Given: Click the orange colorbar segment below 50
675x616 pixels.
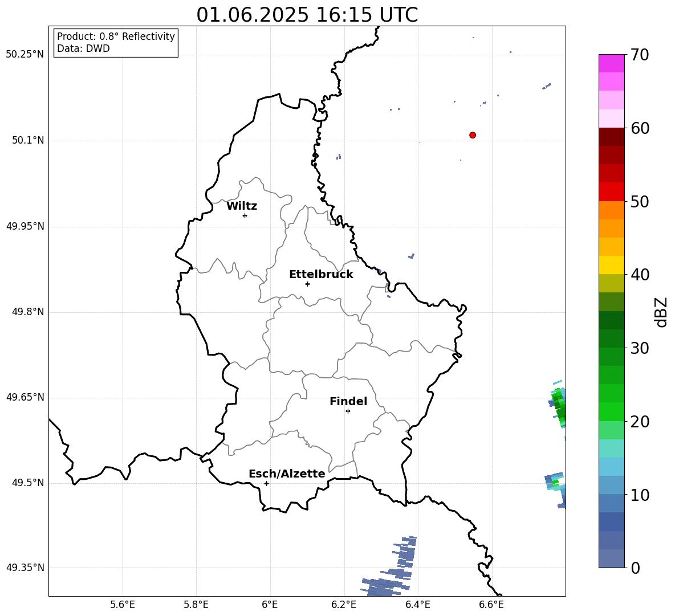Looking at the screenshot, I should [x=612, y=210].
